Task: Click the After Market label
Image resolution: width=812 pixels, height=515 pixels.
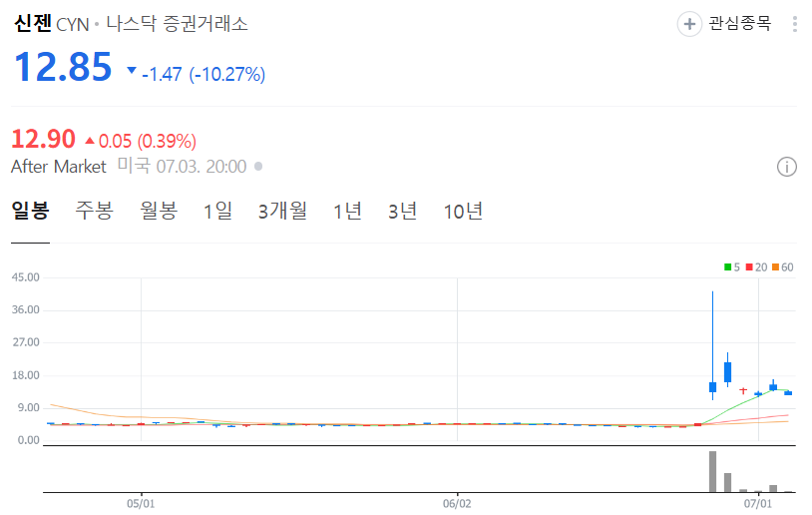Action: point(59,167)
